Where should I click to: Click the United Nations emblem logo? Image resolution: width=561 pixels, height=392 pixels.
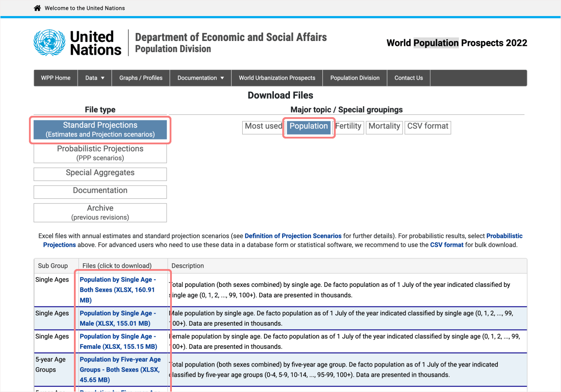coord(49,43)
